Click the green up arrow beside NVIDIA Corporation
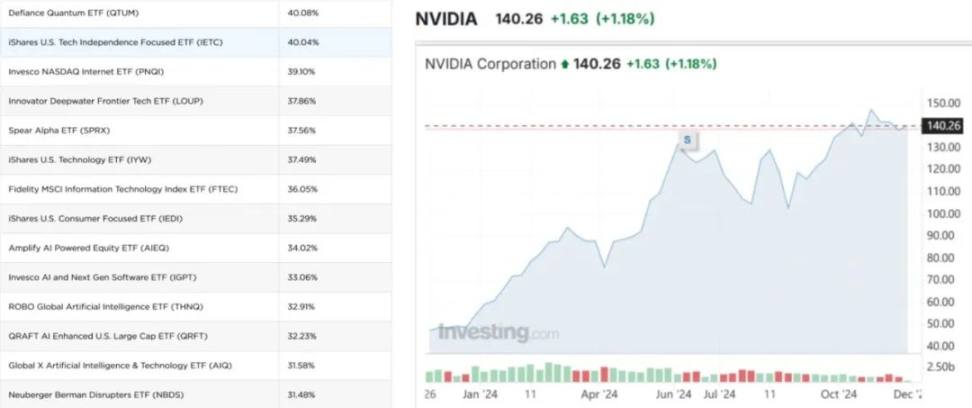Screen dimensions: 972x408 click(566, 64)
